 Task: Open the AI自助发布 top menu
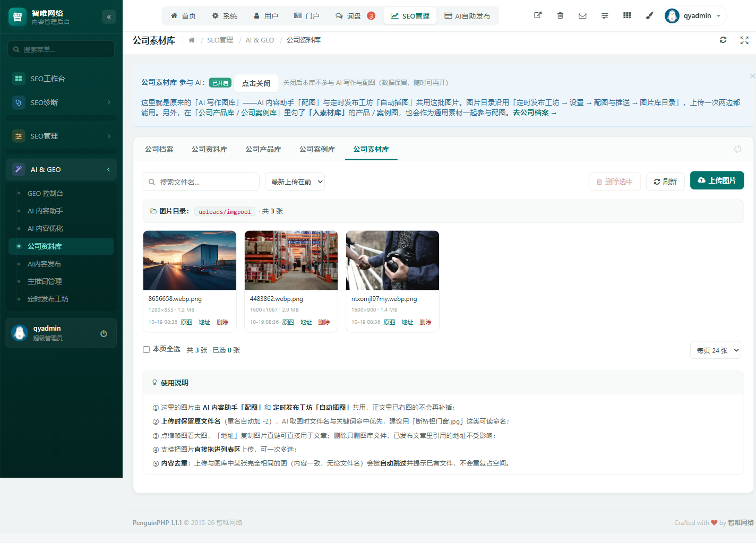(x=467, y=16)
